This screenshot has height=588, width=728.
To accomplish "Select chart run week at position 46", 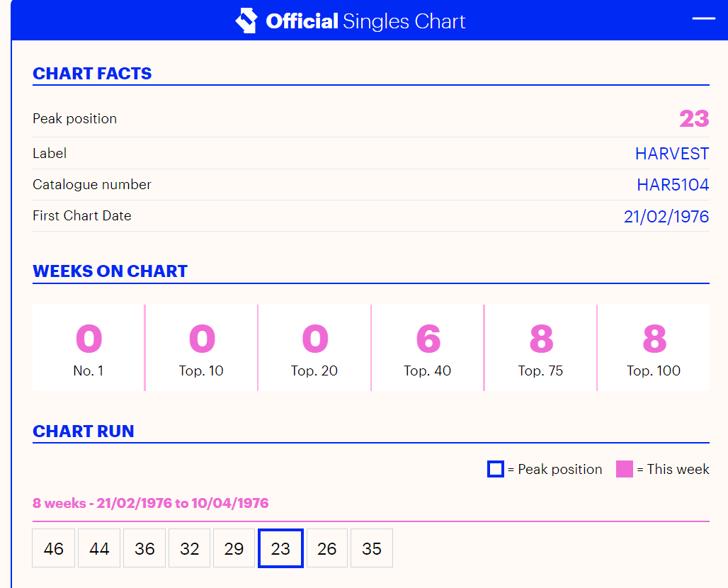I will click(53, 548).
